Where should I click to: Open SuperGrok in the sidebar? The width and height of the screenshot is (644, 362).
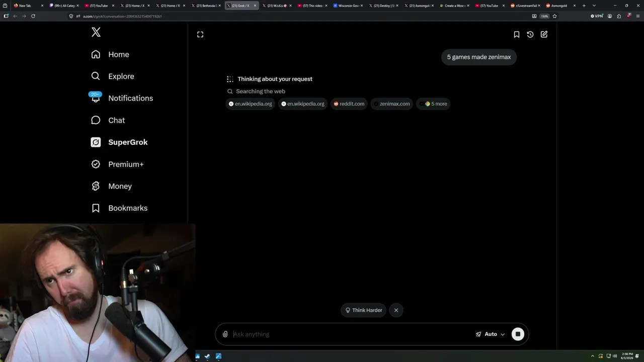[x=119, y=142]
